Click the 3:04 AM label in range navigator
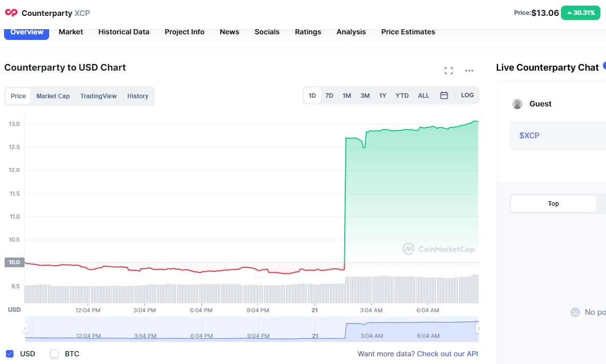This screenshot has width=606, height=364. (x=371, y=336)
